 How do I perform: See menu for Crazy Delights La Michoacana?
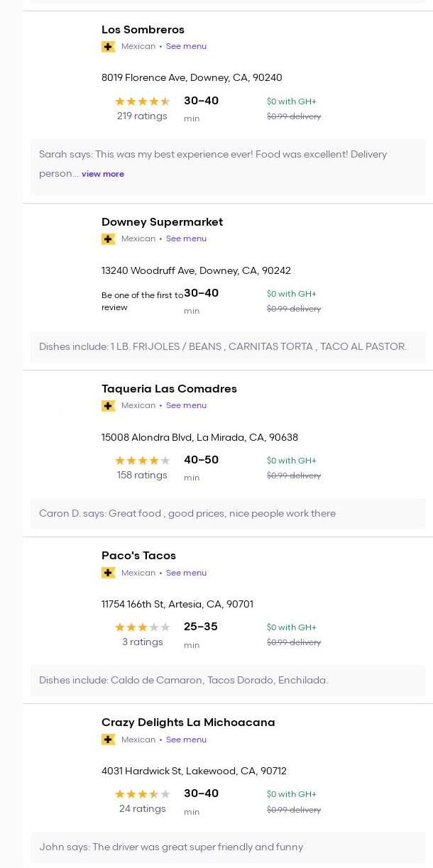[x=186, y=740]
